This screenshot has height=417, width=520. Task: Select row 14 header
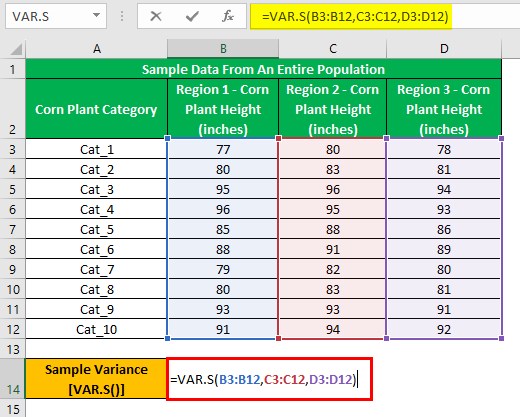13,379
